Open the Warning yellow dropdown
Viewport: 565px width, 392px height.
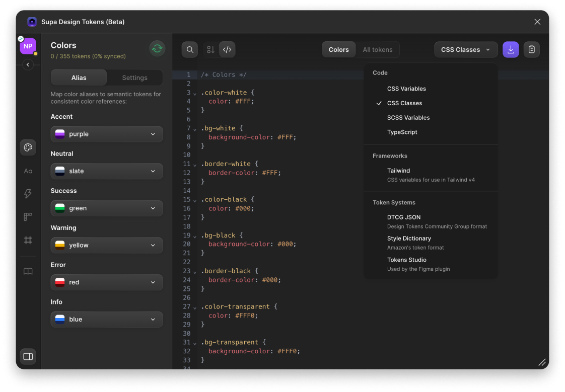point(107,245)
